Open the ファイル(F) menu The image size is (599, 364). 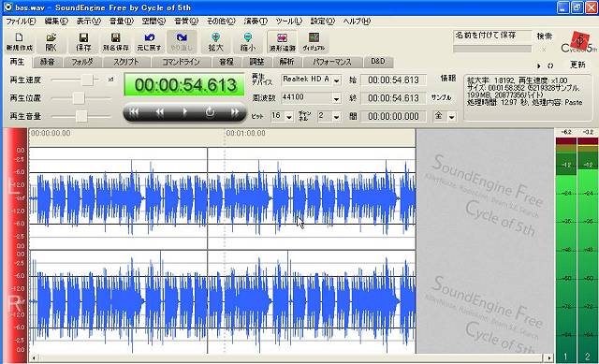(x=21, y=21)
